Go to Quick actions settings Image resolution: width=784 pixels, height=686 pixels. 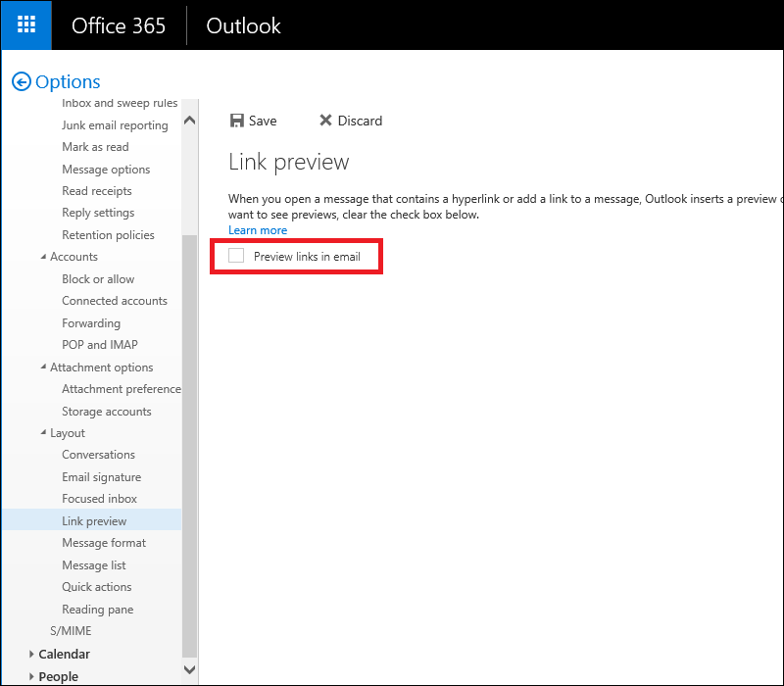97,587
